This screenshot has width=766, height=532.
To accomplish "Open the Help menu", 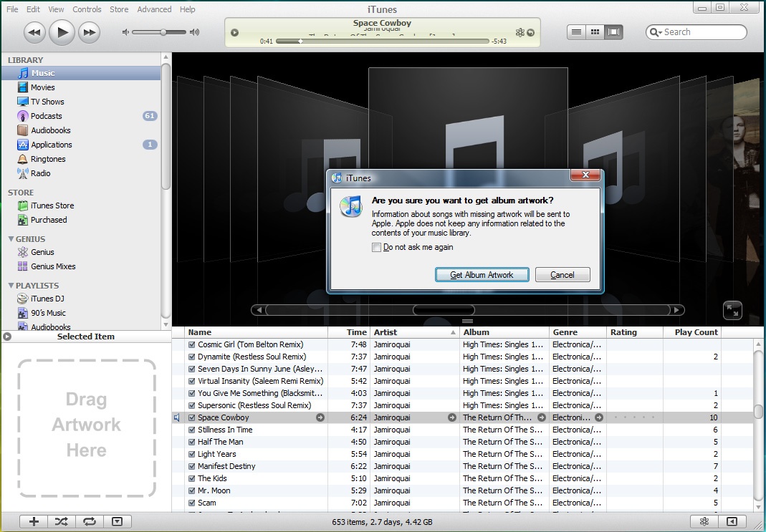I will click(188, 9).
